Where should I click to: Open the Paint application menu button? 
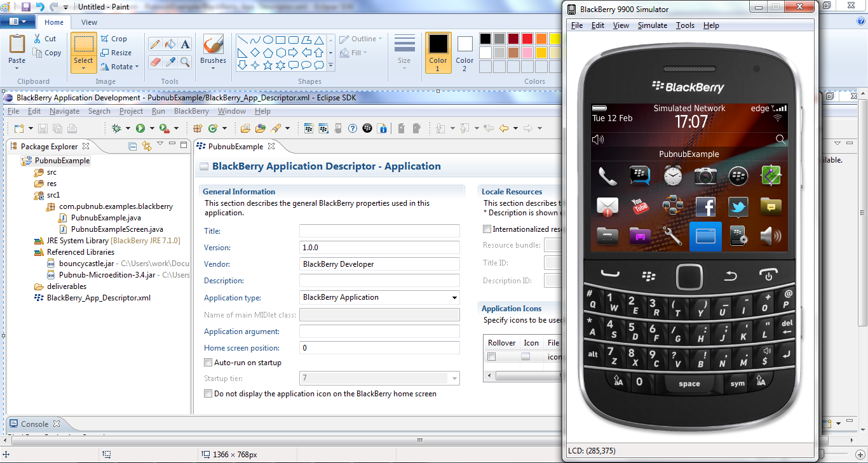[17, 22]
